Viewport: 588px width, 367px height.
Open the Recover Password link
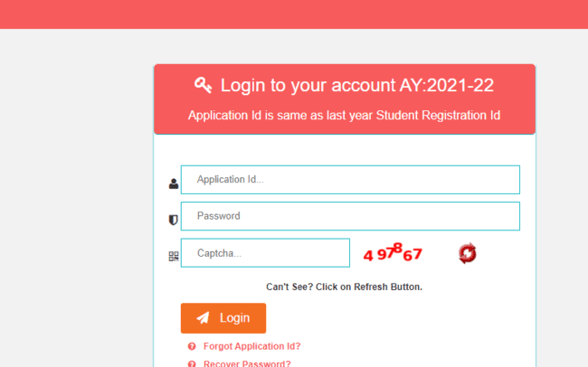click(x=247, y=363)
